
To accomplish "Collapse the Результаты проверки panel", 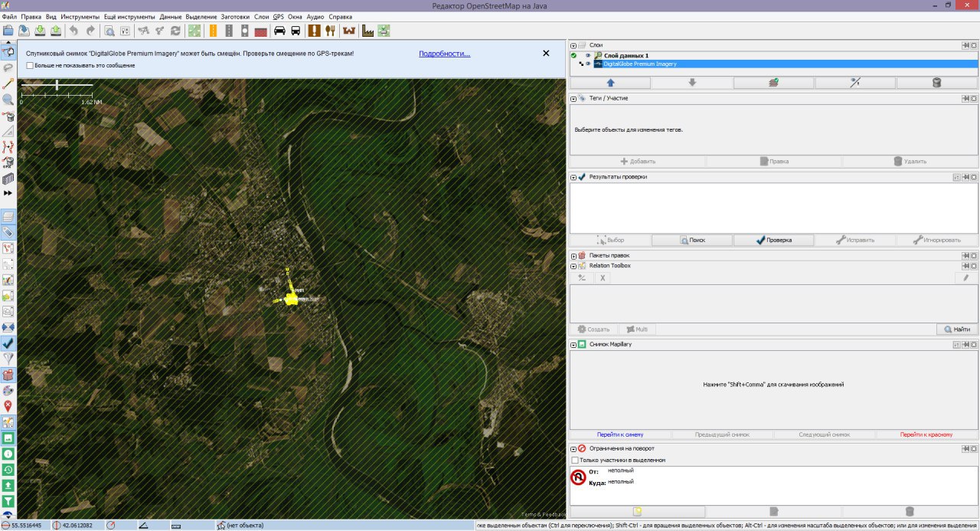I will [x=573, y=177].
